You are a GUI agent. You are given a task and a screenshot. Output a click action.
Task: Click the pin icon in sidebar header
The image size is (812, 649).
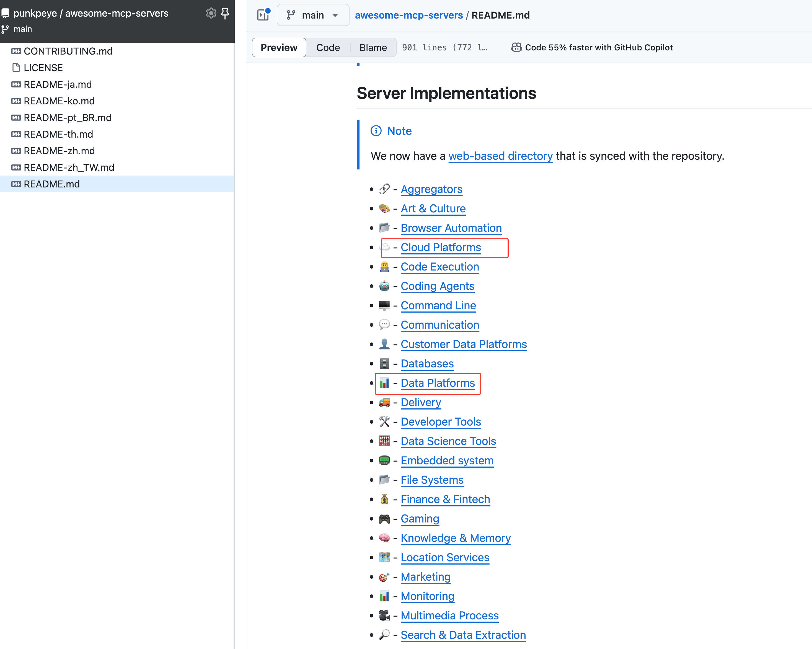point(225,13)
